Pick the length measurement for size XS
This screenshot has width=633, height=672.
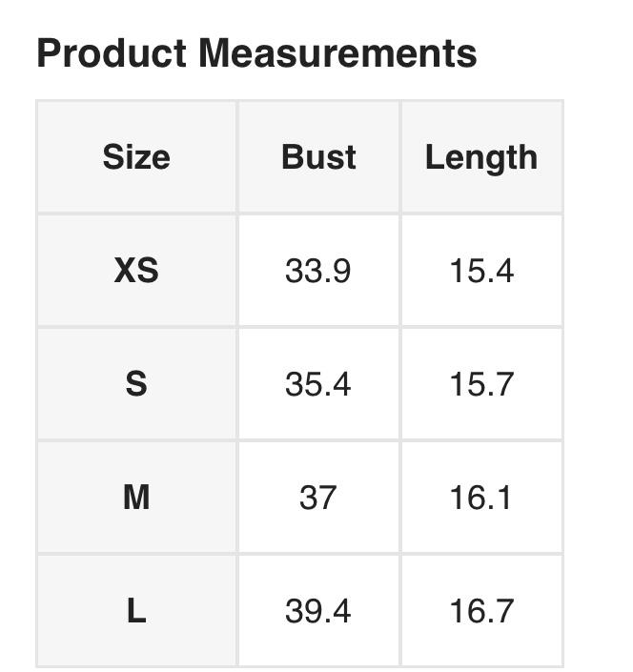[481, 271]
